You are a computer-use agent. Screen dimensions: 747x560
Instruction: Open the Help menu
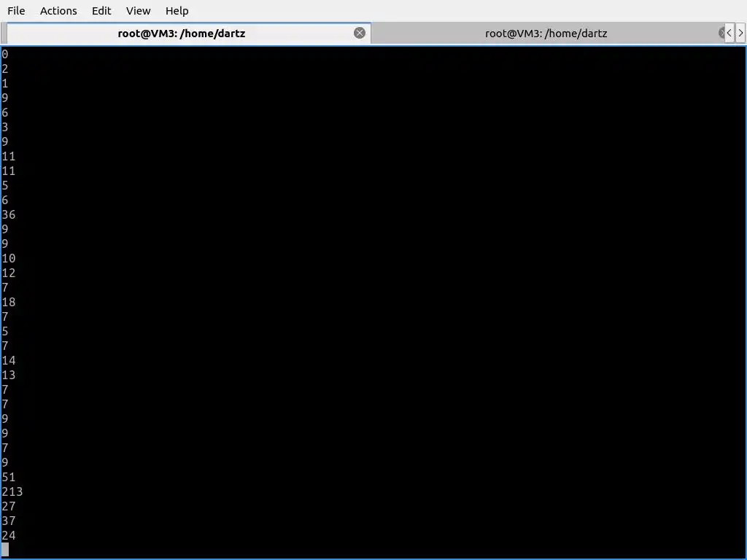pyautogui.click(x=177, y=10)
